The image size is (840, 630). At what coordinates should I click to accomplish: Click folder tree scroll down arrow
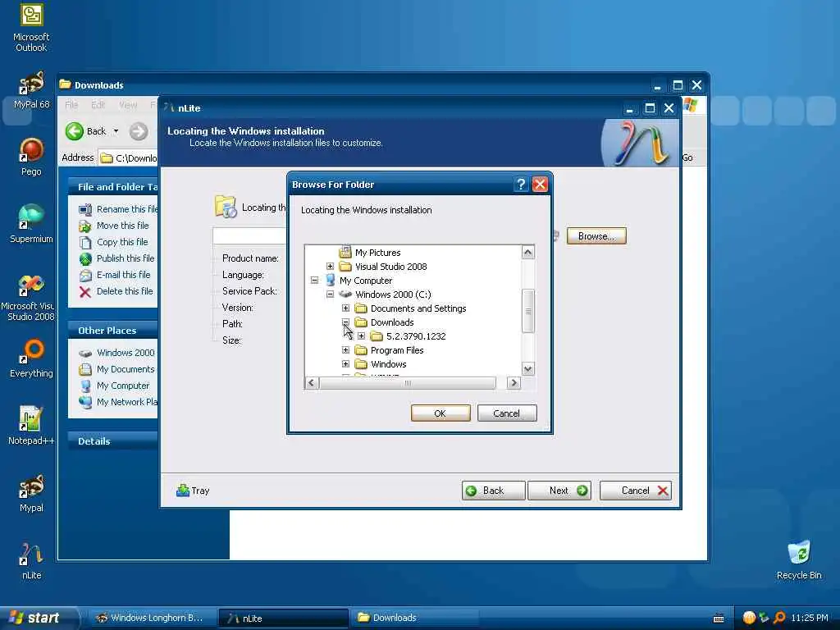point(527,368)
